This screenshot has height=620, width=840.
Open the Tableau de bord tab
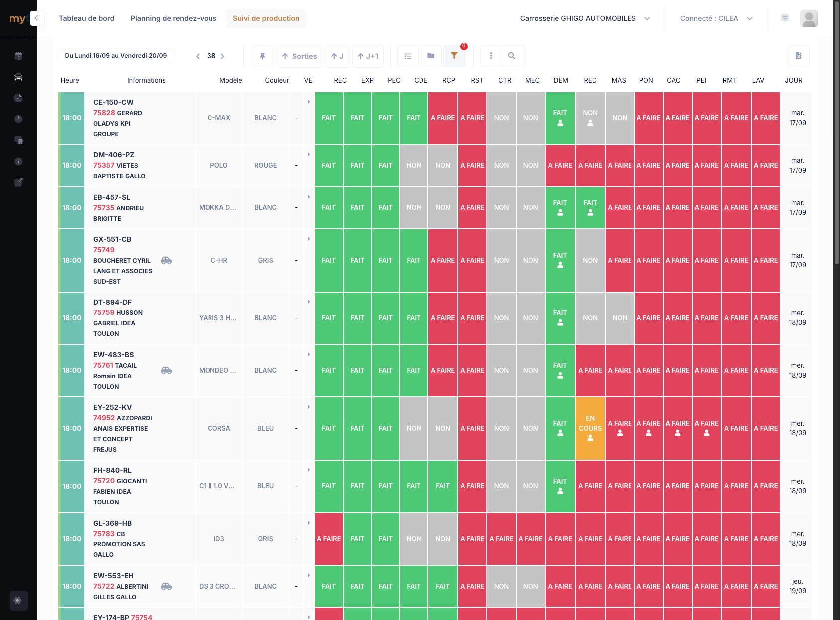click(87, 18)
